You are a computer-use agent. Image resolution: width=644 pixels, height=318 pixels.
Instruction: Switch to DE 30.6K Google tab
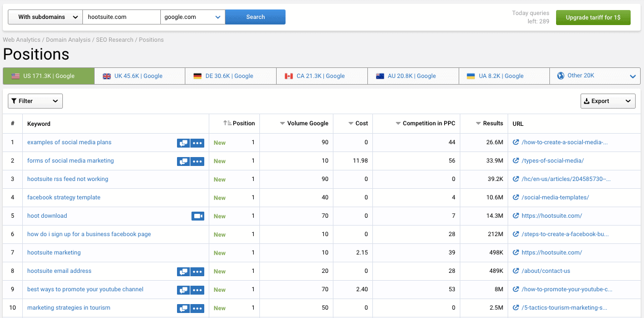230,76
